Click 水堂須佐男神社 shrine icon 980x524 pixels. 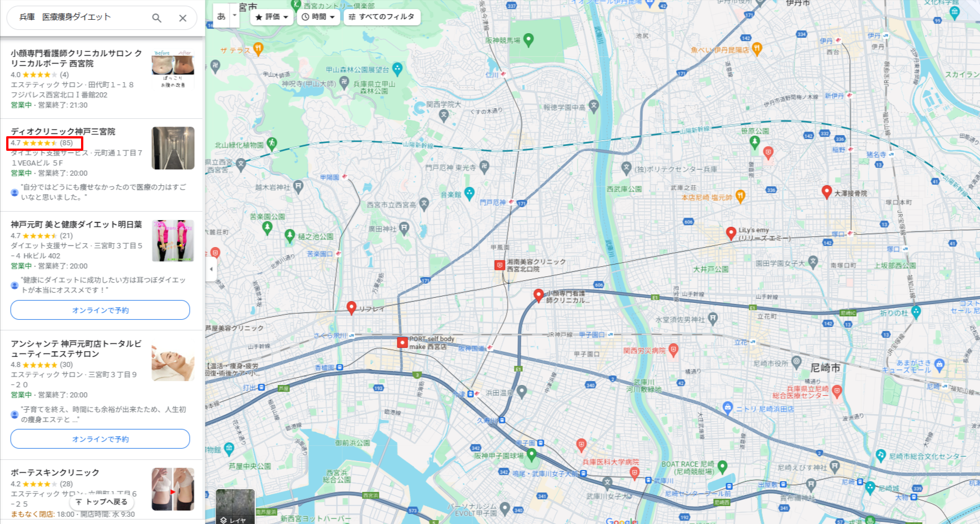[x=713, y=319]
